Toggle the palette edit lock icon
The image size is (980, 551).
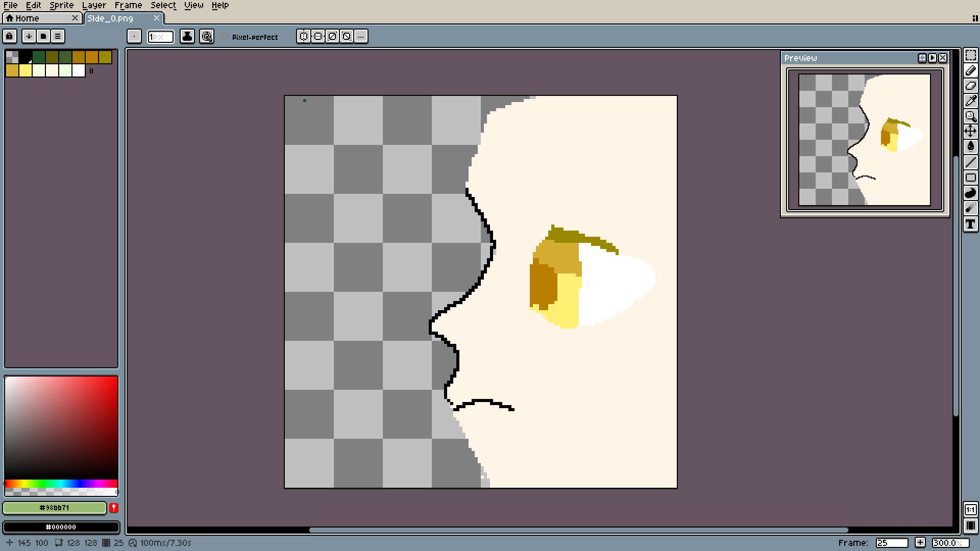click(x=10, y=36)
